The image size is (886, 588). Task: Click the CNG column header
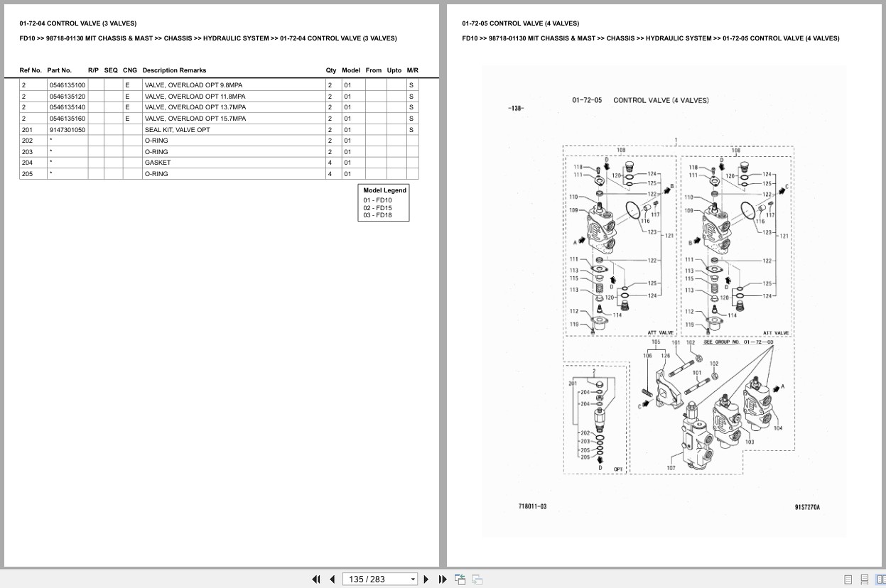[130, 70]
